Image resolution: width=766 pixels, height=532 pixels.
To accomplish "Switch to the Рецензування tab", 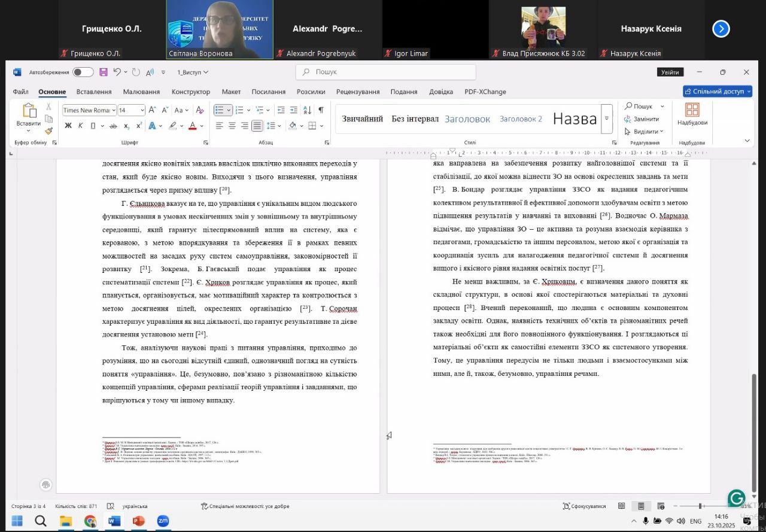I will coord(358,92).
